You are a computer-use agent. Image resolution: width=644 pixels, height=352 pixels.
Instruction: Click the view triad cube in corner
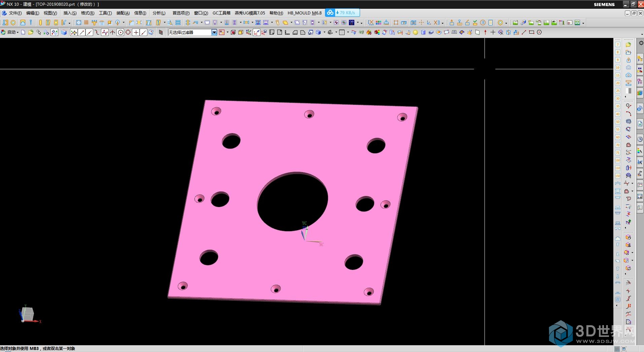click(x=28, y=314)
